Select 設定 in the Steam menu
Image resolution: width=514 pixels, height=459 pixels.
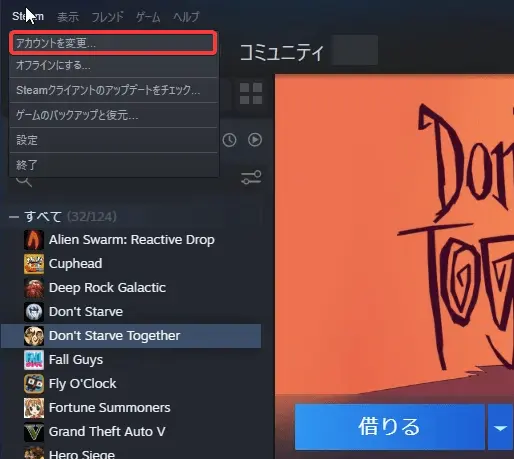pos(113,140)
